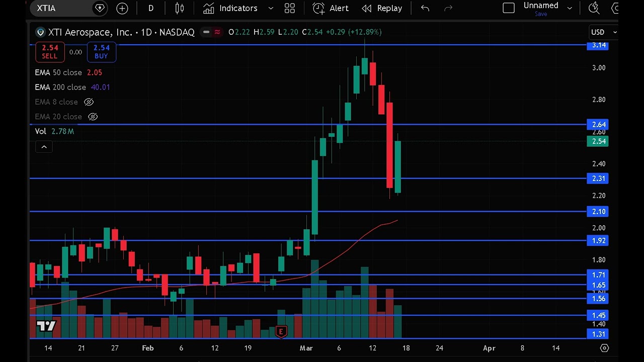The image size is (644, 362).
Task: Click XTI Aerospace, Inc. symbol title
Action: (x=90, y=32)
